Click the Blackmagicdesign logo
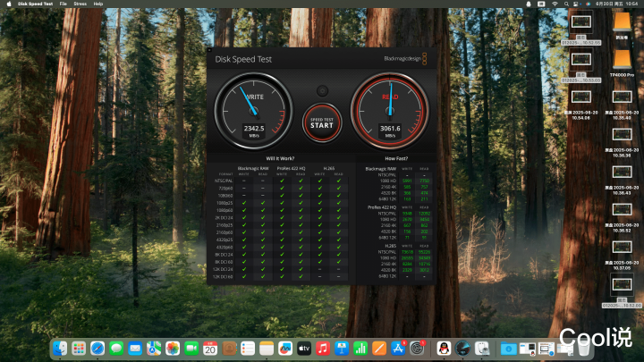The image size is (644, 362). pyautogui.click(x=405, y=59)
